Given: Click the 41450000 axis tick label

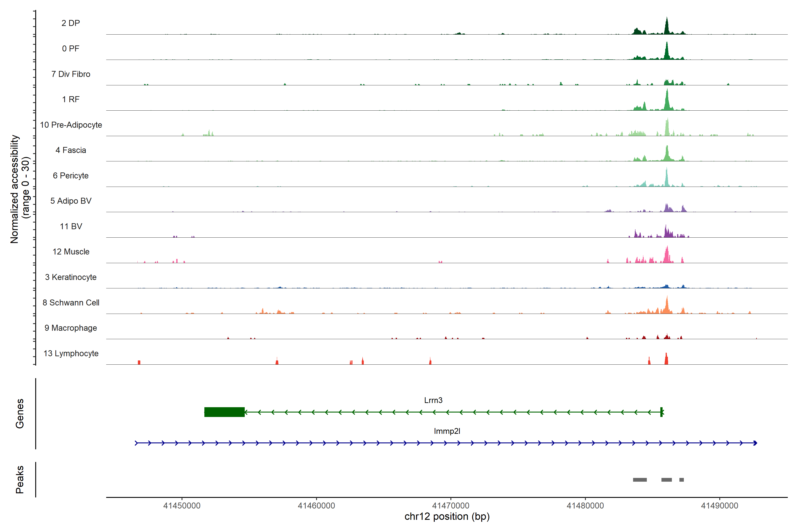Looking at the screenshot, I should pos(182,506).
